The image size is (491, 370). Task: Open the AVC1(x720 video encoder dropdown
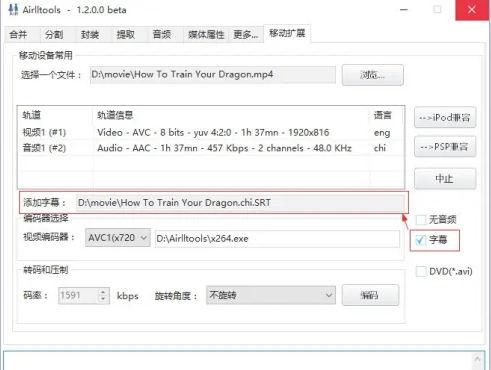click(x=118, y=238)
